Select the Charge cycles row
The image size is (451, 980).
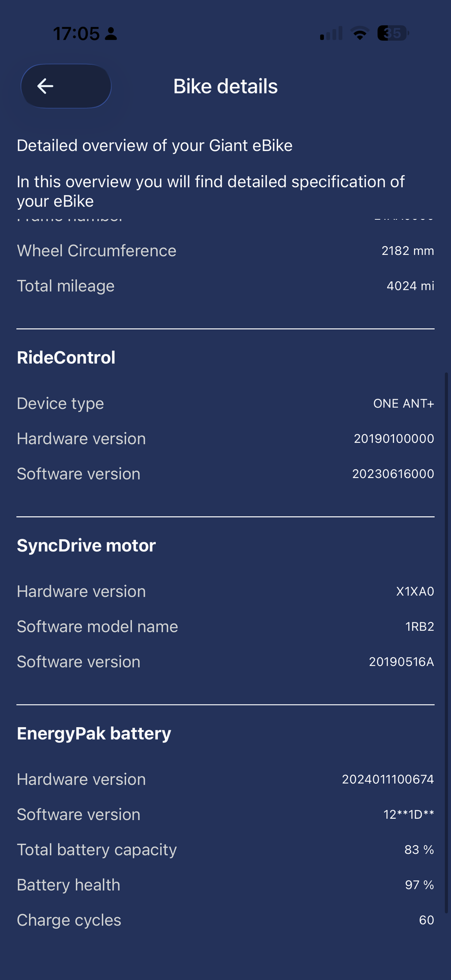point(225,920)
